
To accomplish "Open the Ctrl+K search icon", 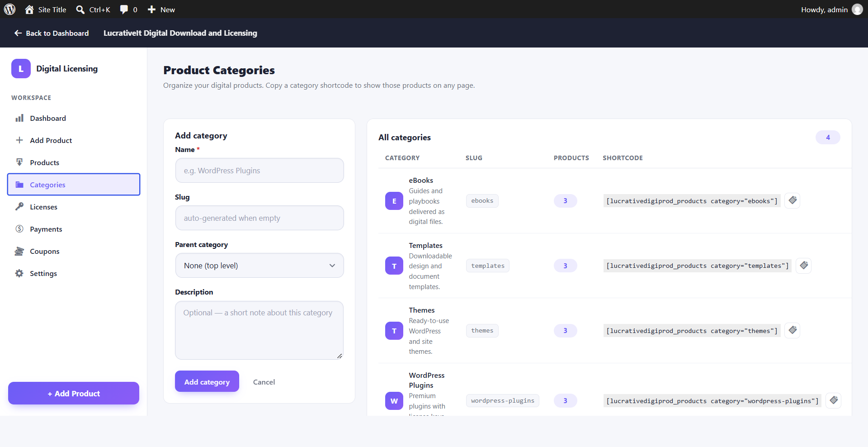I will (80, 10).
